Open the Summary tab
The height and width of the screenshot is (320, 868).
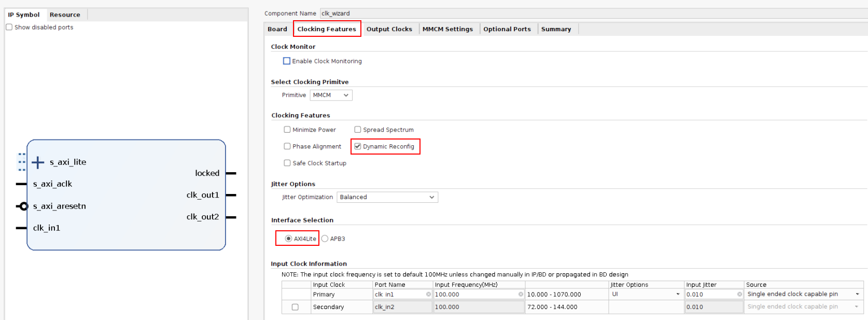pos(556,29)
